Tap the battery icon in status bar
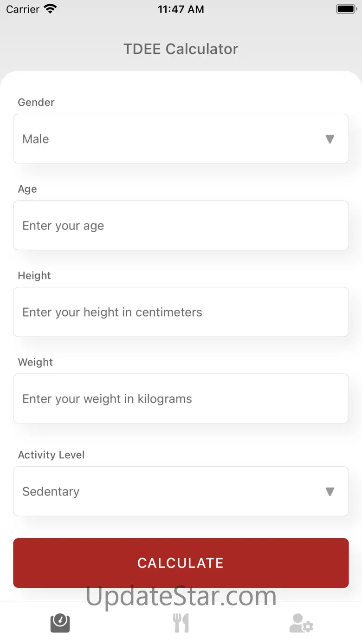The height and width of the screenshot is (644, 362). click(345, 9)
